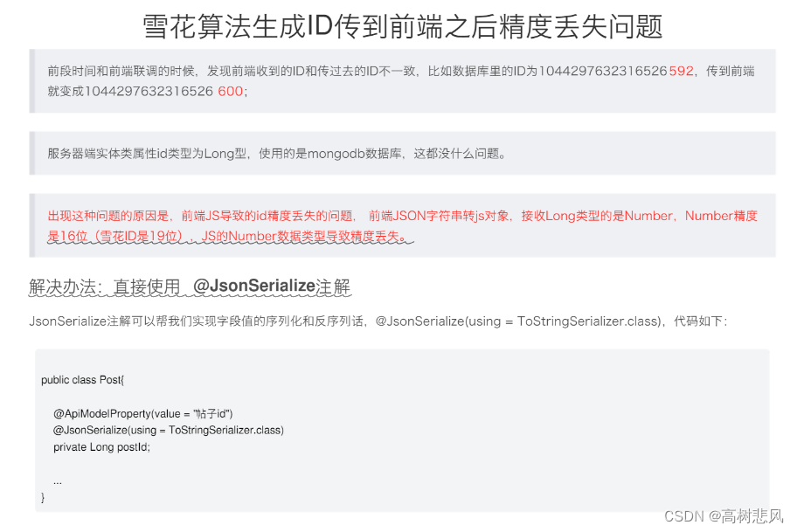Click the 帖子id string in code
Screen dimensions: 797x532
pyautogui.click(x=213, y=413)
